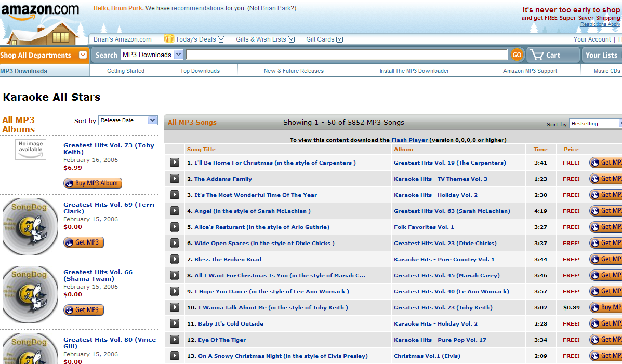Open Install The MP3 Downloader tab

414,71
